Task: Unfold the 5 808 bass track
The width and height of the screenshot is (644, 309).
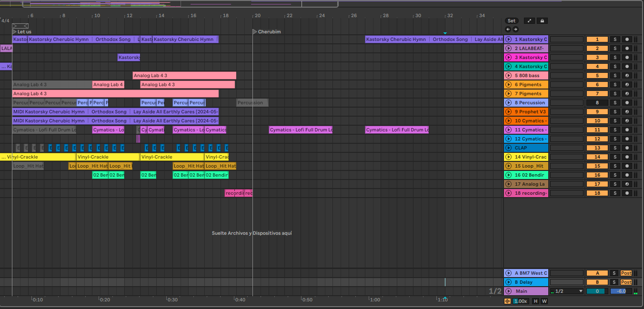Action: pos(508,76)
